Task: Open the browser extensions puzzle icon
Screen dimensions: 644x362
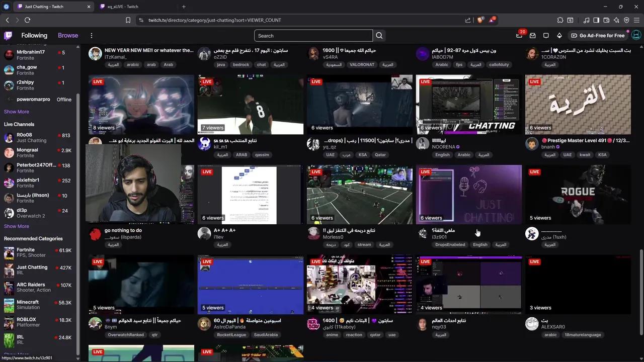Action: point(560,20)
